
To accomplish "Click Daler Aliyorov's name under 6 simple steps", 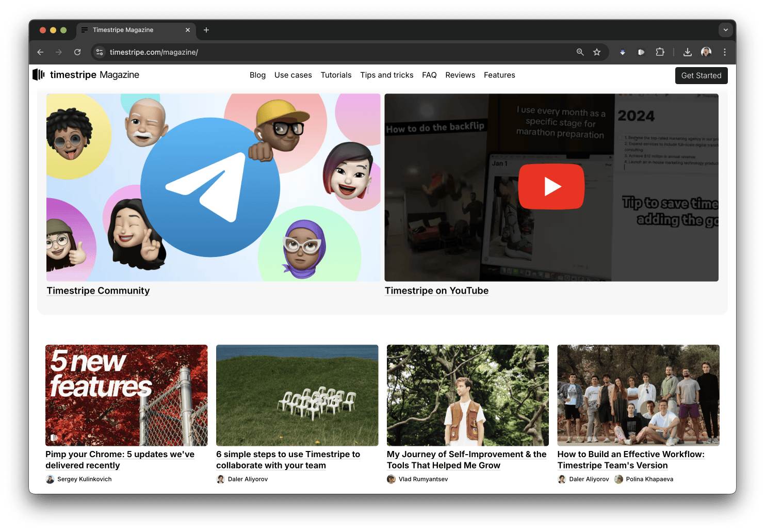I will (248, 479).
